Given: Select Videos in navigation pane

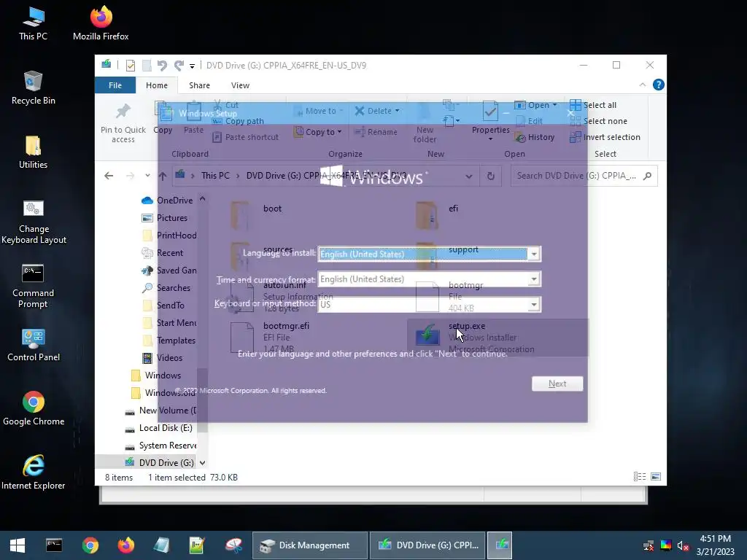Looking at the screenshot, I should tap(163, 358).
